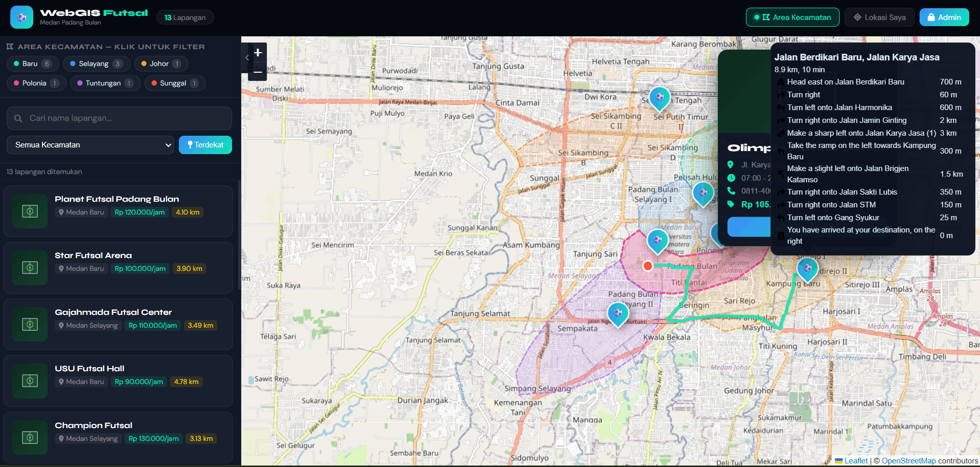980x467 pixels.
Task: Click the search magnifier icon
Action: click(x=18, y=118)
